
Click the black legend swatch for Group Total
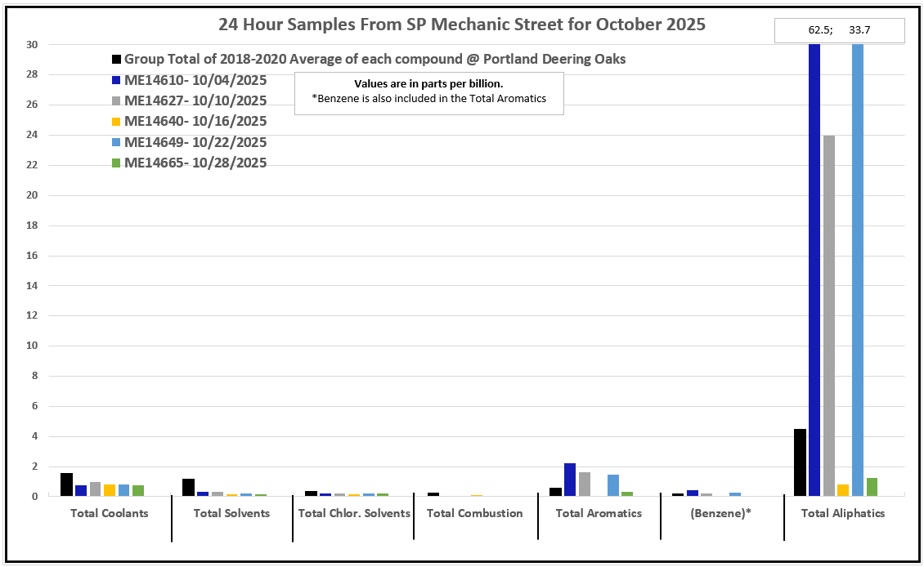coord(116,60)
